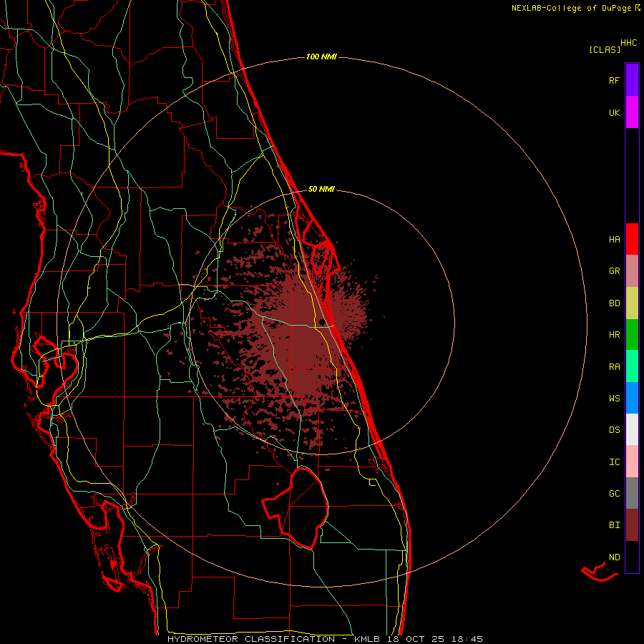Click the IC legend label
This screenshot has height=644, width=644.
[614, 462]
